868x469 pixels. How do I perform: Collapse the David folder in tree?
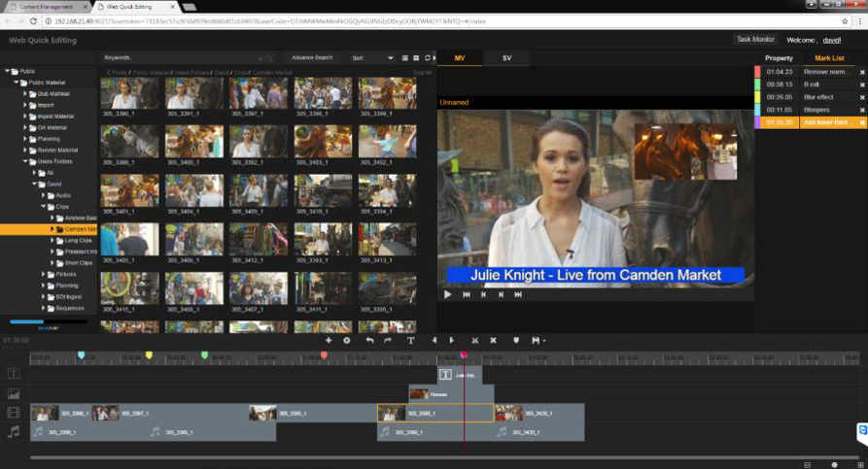[x=35, y=183]
